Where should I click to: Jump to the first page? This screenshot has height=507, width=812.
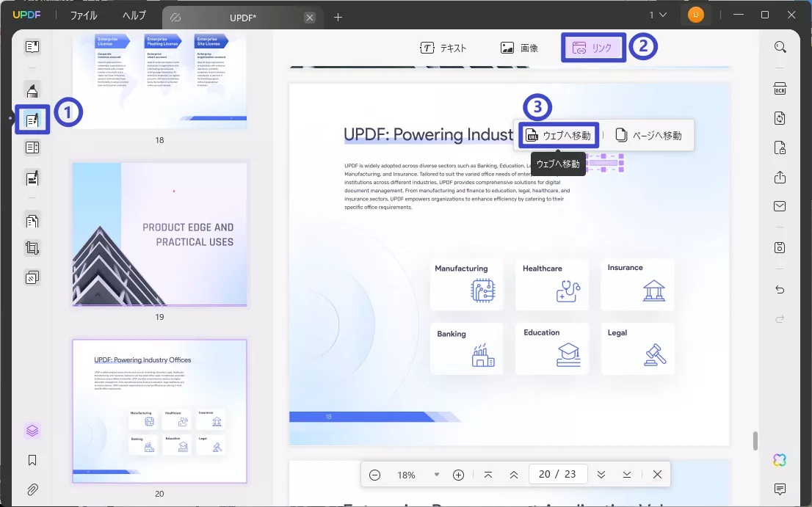(x=487, y=475)
